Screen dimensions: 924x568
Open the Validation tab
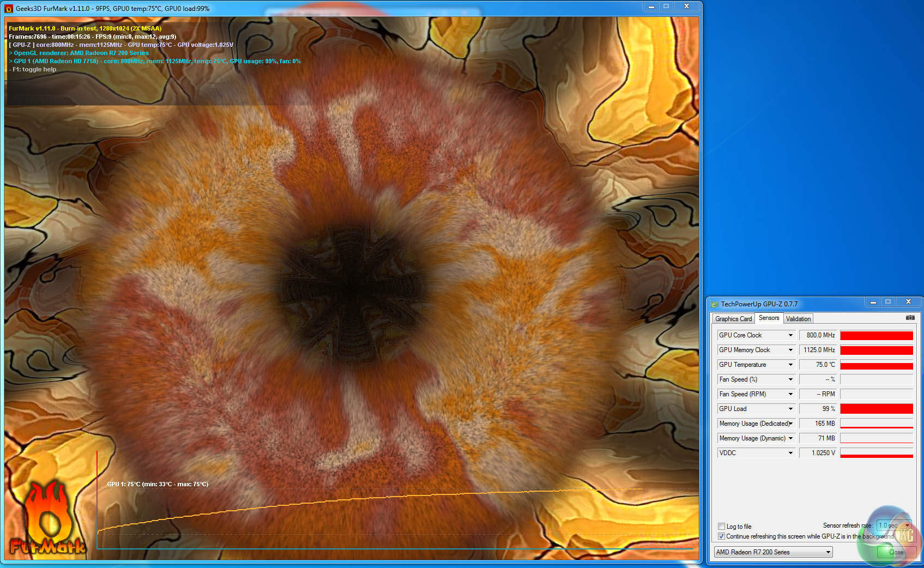[798, 319]
